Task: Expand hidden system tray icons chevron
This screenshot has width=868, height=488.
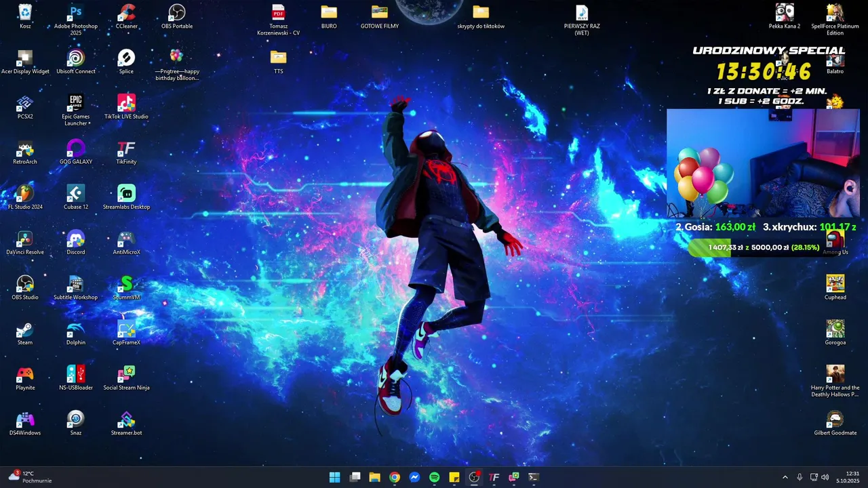Action: 785,477
